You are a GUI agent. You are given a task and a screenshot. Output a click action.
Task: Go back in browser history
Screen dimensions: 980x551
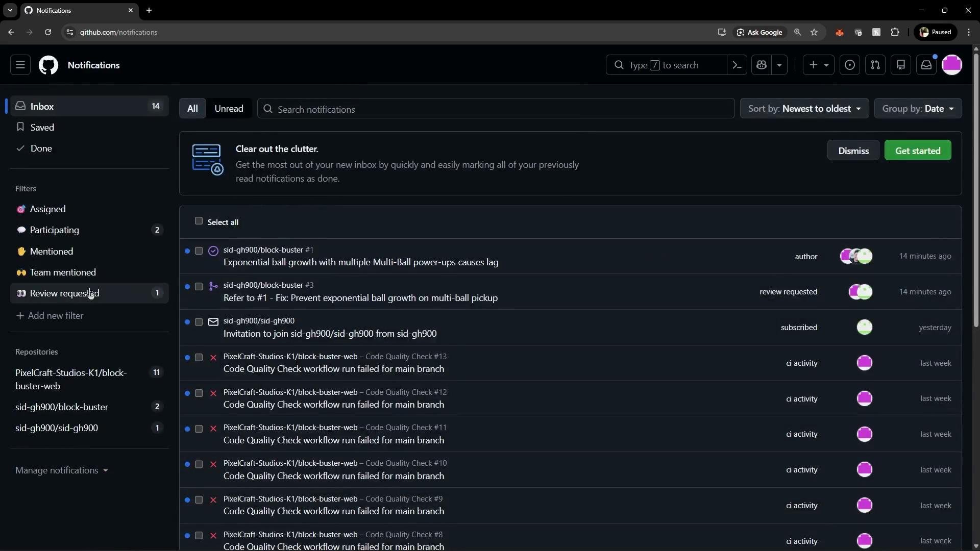tap(11, 32)
